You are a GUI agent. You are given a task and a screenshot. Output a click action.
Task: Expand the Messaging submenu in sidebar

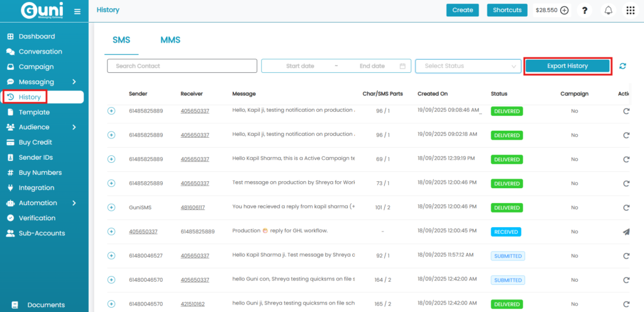point(74,82)
